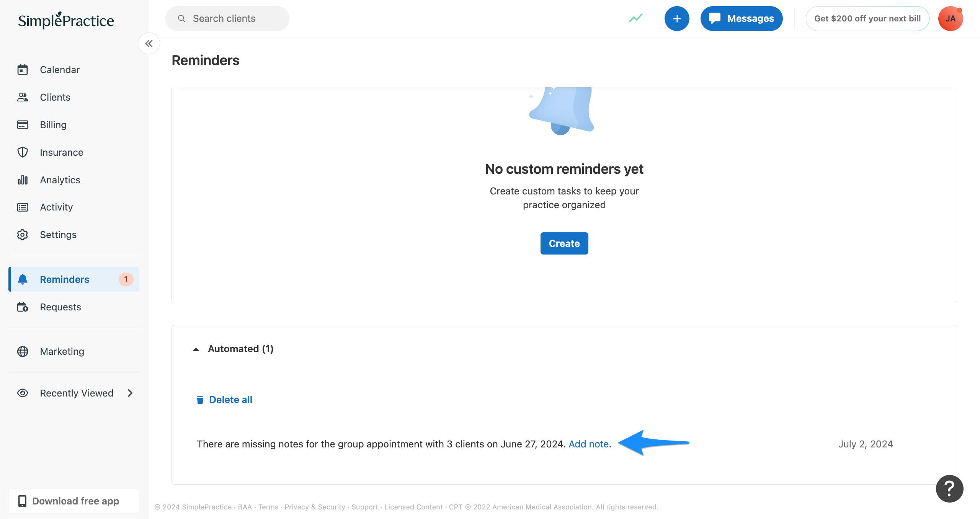Click inside the Search clients field

pyautogui.click(x=227, y=18)
